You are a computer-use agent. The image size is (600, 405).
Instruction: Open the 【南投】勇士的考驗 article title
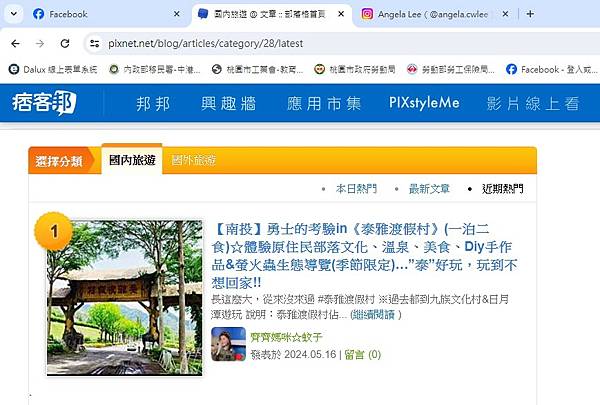pos(364,256)
